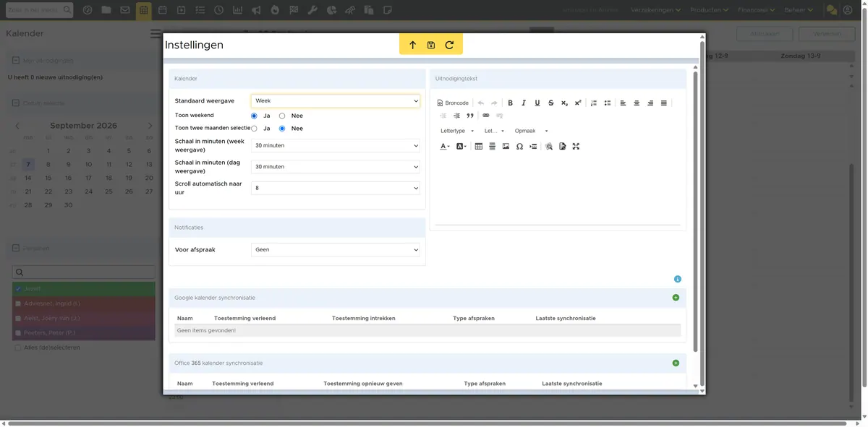Screen dimensions: 868x427
Task: Click the up arrow icon in Instellingen header
Action: (x=413, y=45)
